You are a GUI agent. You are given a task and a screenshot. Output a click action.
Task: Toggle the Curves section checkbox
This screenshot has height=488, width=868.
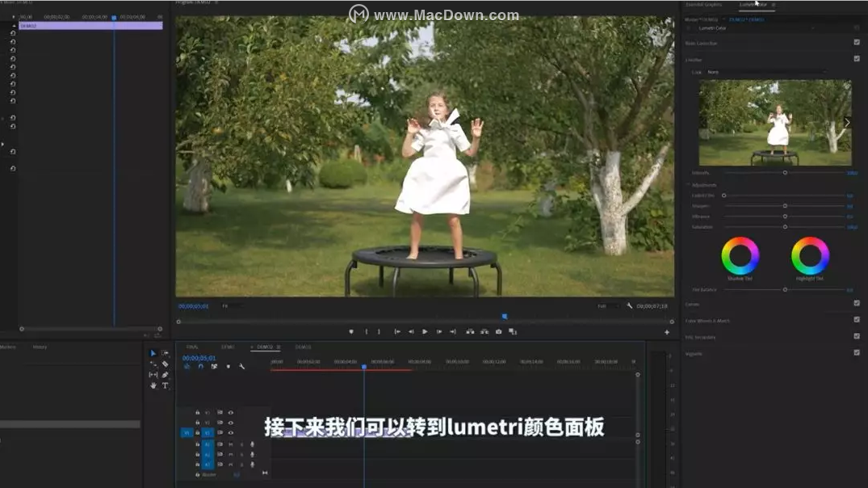pos(857,303)
